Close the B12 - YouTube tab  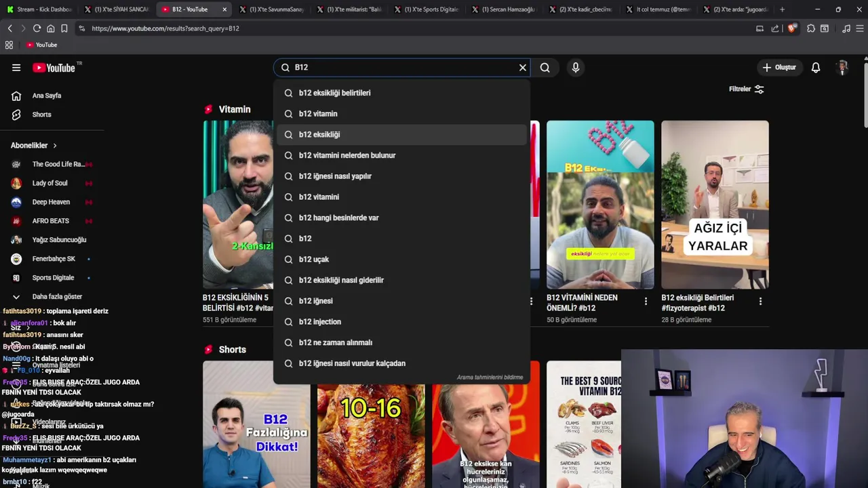click(x=224, y=9)
